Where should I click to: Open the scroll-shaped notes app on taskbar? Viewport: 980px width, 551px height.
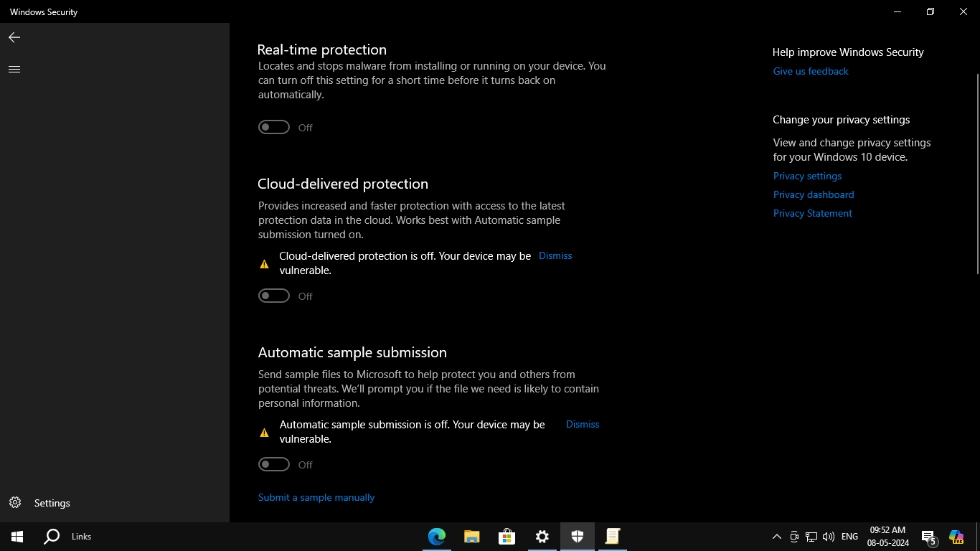pos(613,537)
